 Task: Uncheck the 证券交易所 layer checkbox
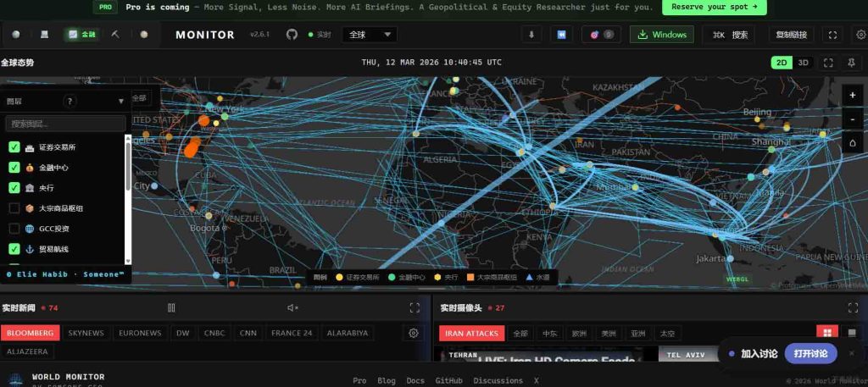coord(14,147)
